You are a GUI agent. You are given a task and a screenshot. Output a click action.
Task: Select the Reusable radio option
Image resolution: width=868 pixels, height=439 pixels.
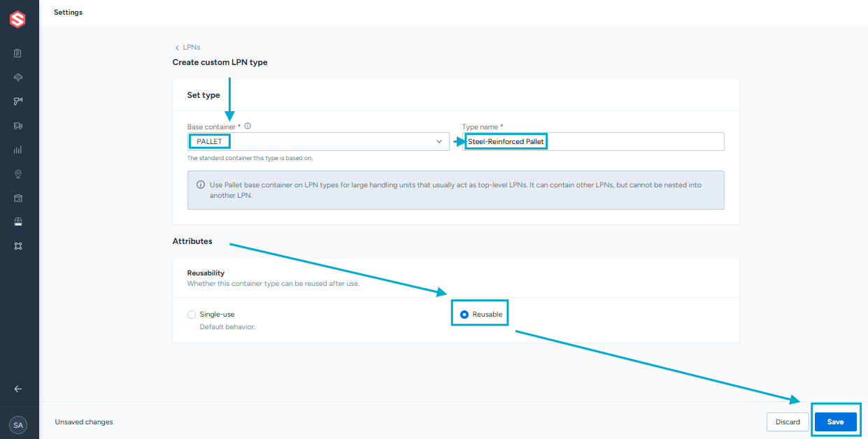(464, 315)
